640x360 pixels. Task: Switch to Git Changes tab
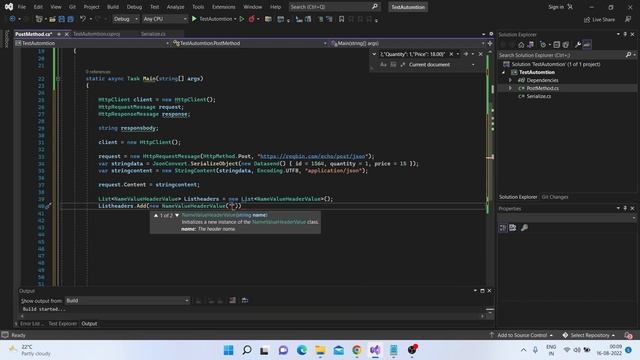point(555,197)
